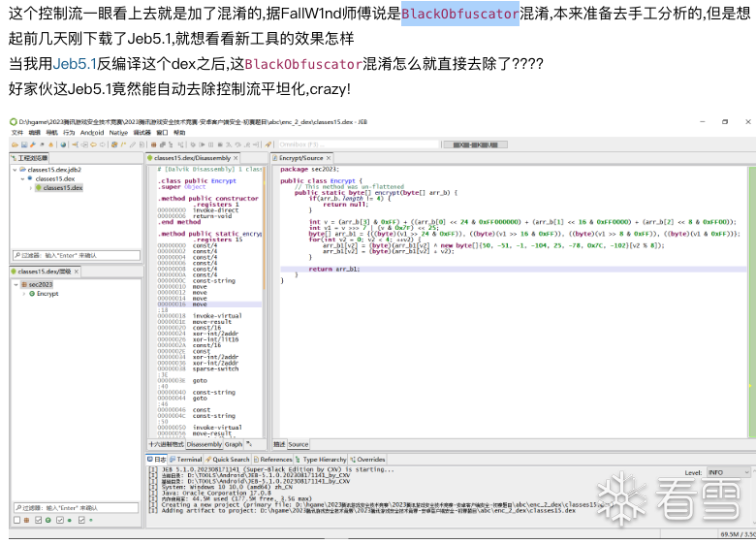Switch to classes15.dex/Disassembly tab
756x544 pixels.
click(x=192, y=158)
